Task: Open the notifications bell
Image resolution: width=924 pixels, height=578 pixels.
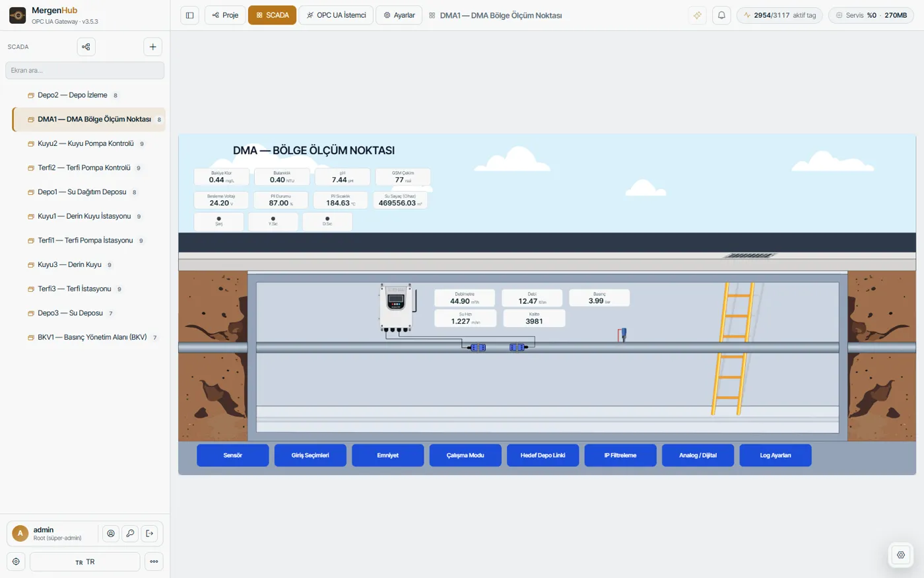Action: 721,15
